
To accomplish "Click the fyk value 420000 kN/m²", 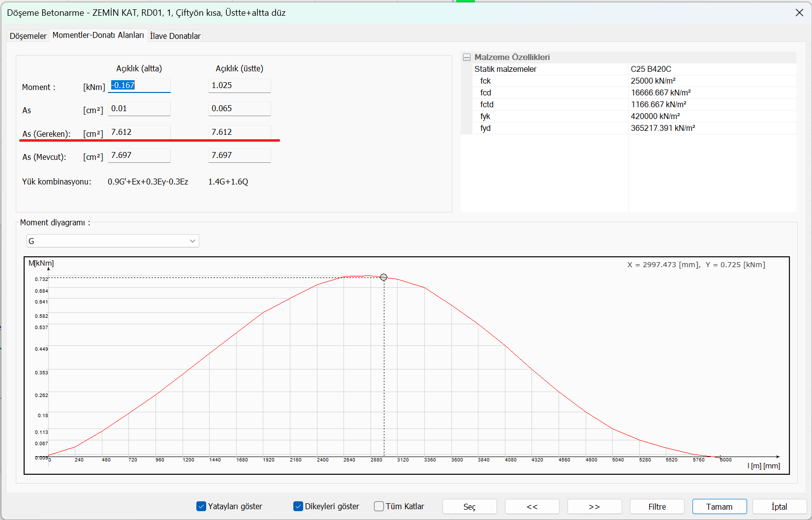I will 656,117.
